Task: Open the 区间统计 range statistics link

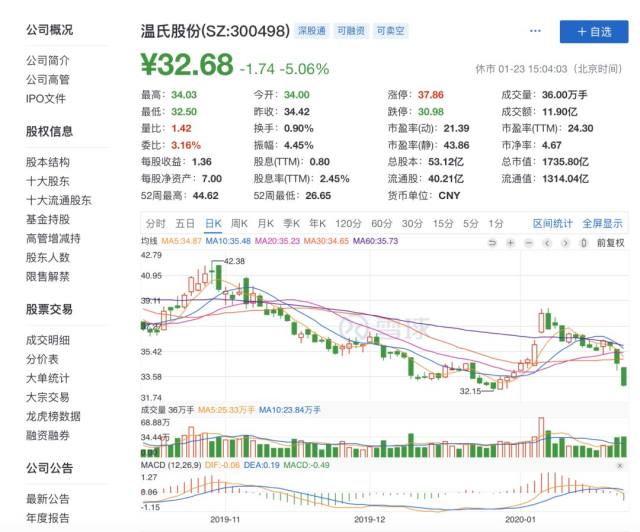Action: coord(553,223)
